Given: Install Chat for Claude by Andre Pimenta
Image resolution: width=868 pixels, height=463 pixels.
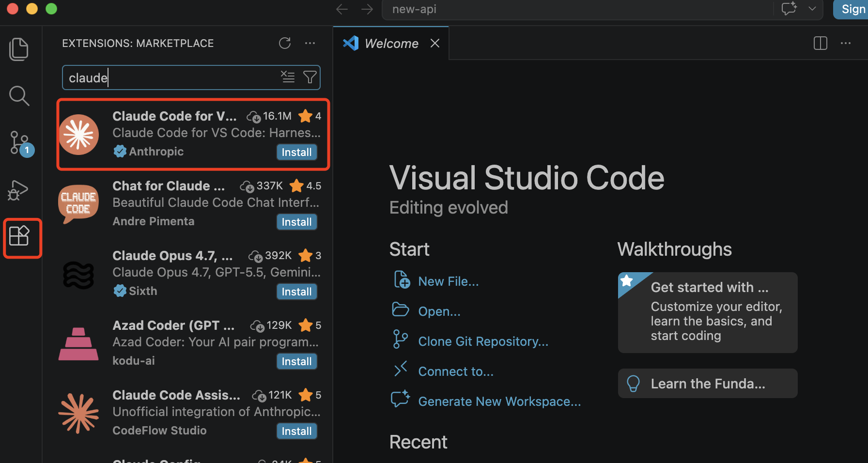Looking at the screenshot, I should tap(297, 222).
